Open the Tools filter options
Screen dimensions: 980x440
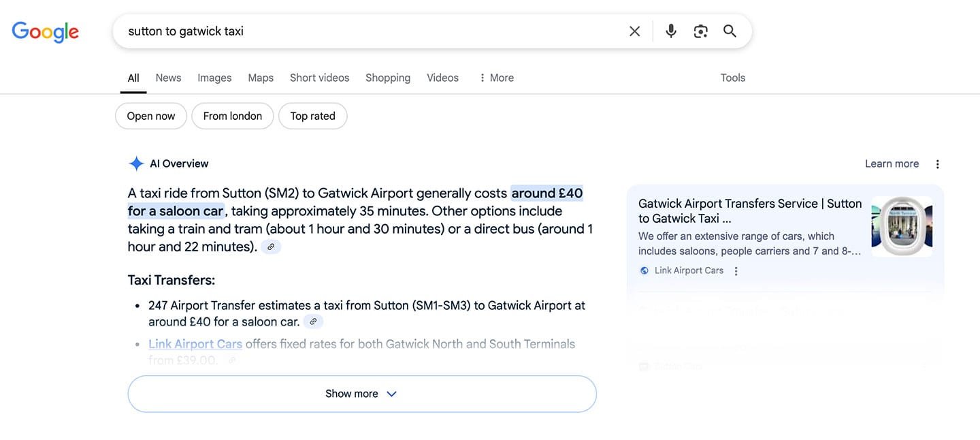click(733, 78)
